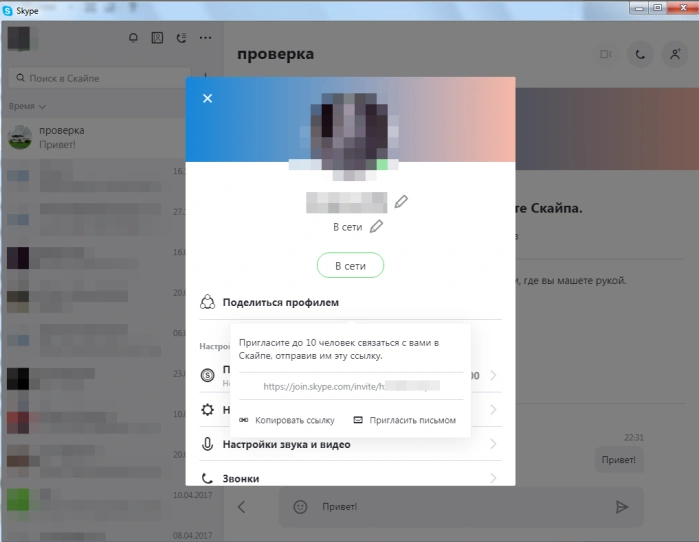This screenshot has width=699, height=542.
Task: Select the join.skype.com invite URL field
Action: click(x=351, y=386)
